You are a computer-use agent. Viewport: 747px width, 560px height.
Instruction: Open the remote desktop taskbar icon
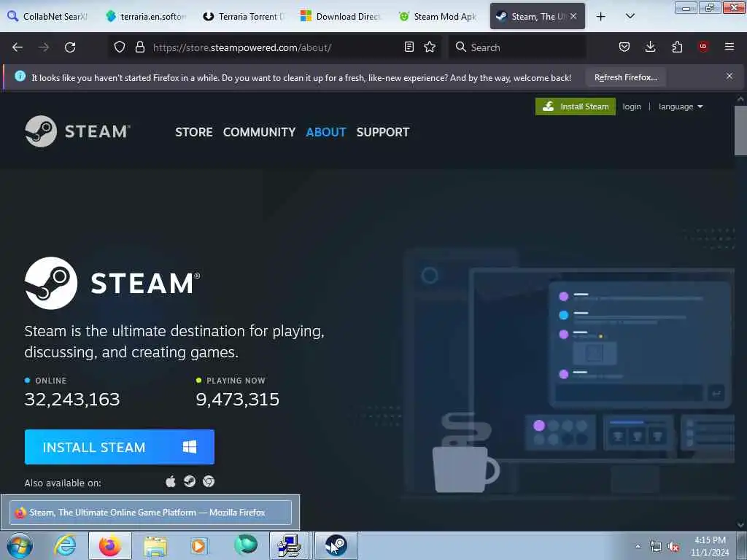289,545
